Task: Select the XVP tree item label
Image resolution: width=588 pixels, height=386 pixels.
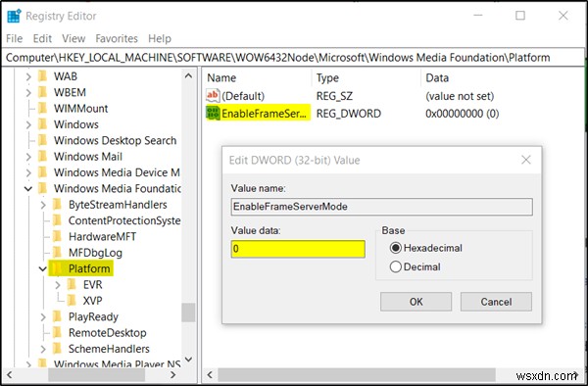Action: [92, 301]
